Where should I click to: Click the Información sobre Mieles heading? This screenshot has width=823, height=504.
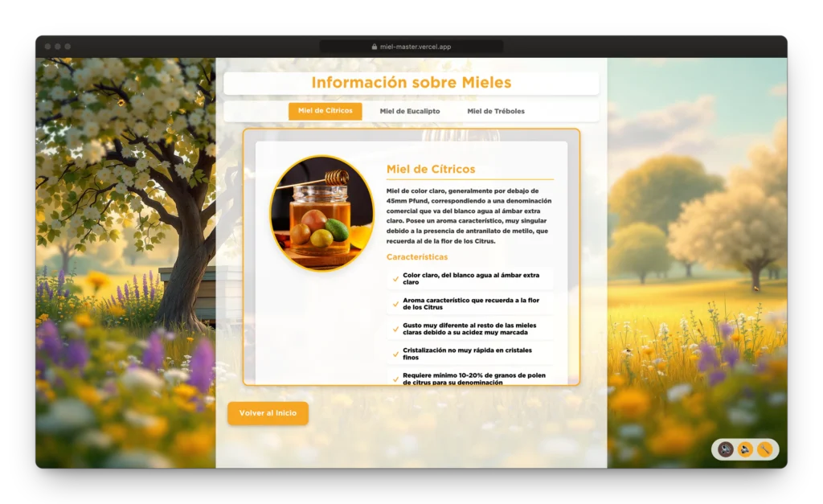coord(411,83)
